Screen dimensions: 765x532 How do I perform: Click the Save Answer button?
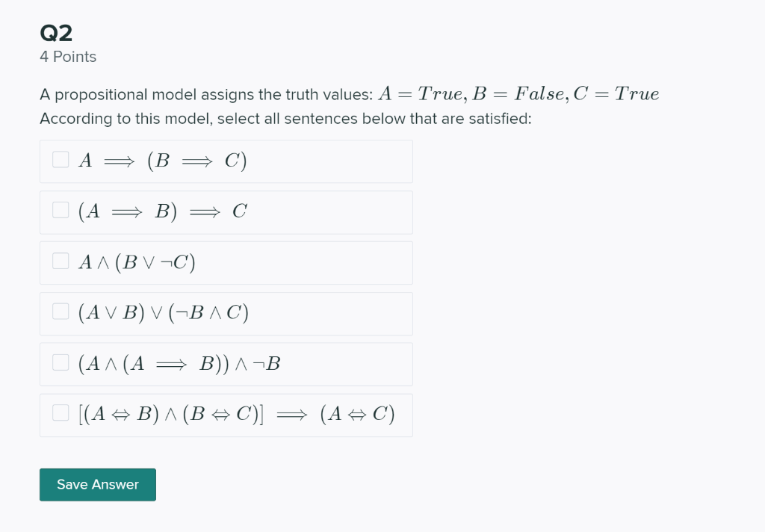coord(97,484)
